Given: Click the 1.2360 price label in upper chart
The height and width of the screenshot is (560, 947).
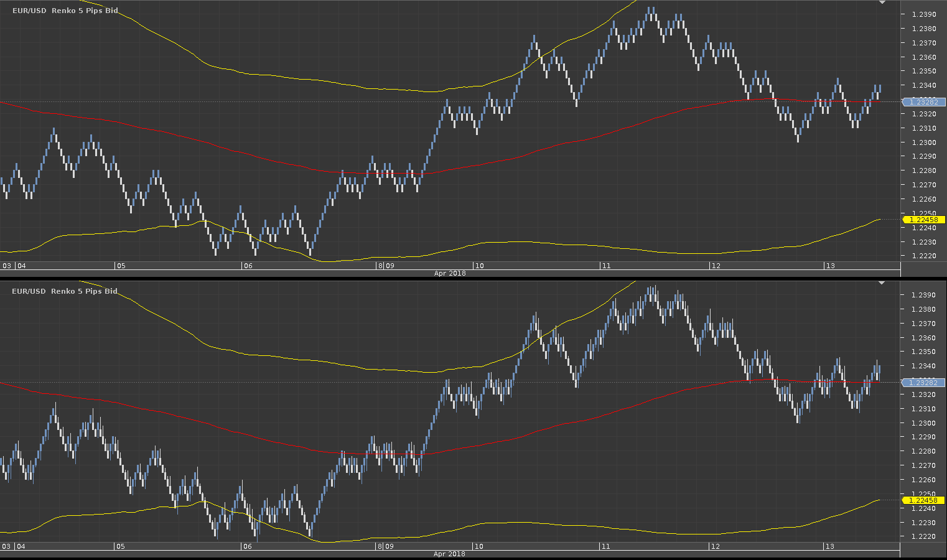Looking at the screenshot, I should pyautogui.click(x=924, y=57).
